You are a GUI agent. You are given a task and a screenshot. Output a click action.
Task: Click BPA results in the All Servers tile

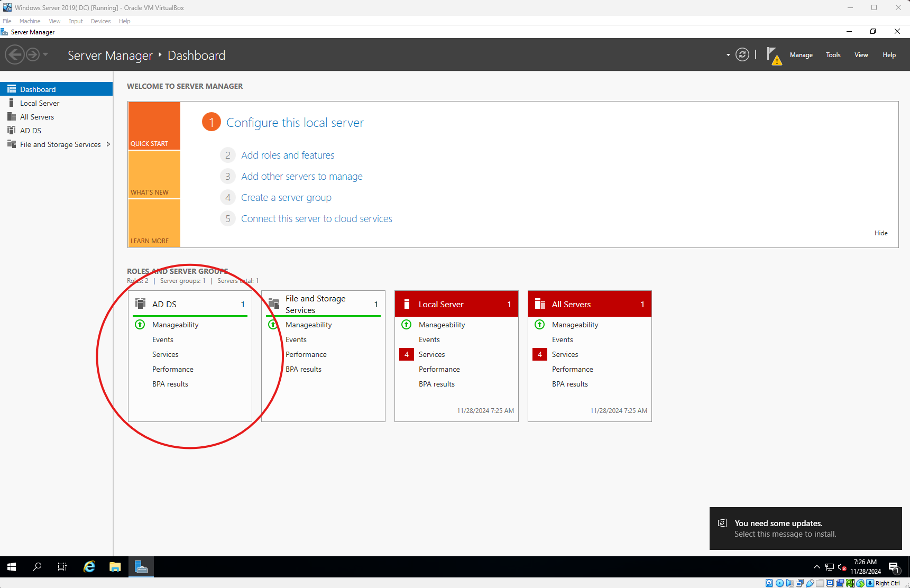570,384
